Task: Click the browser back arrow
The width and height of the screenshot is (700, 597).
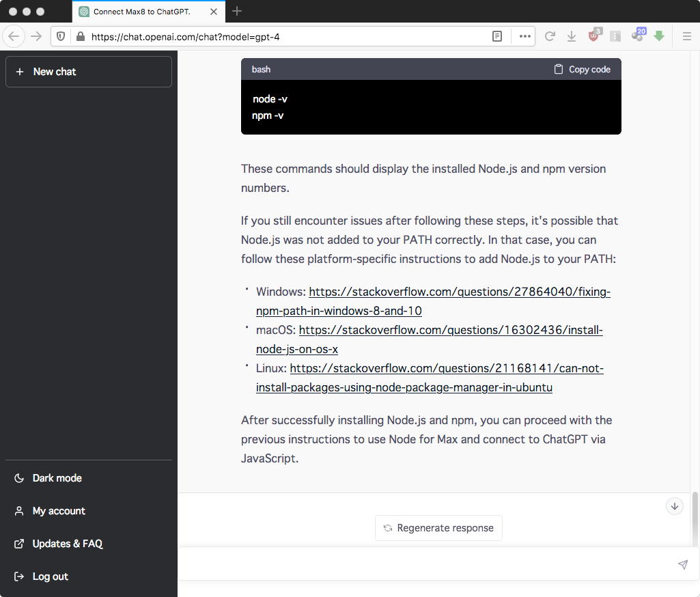Action: click(14, 37)
